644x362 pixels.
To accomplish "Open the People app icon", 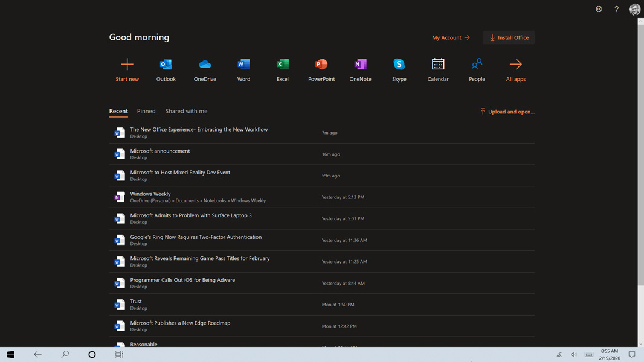I will (477, 65).
